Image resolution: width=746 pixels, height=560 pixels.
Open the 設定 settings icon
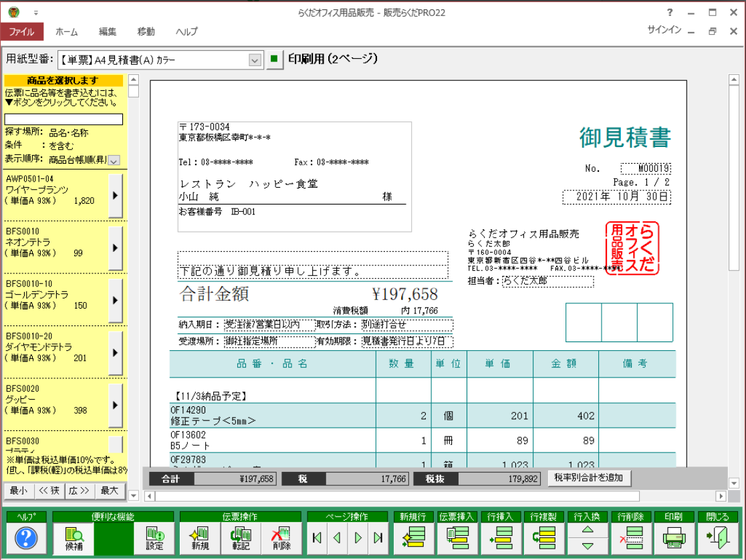coord(154,537)
